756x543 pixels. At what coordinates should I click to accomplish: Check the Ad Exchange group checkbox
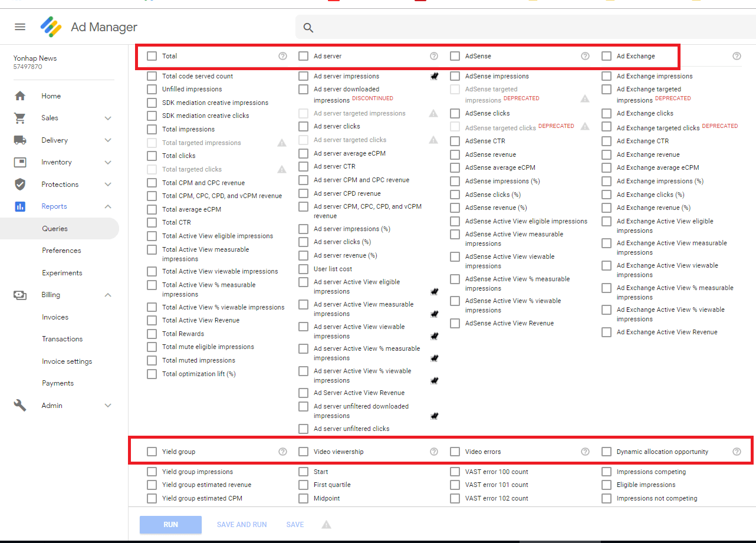606,56
